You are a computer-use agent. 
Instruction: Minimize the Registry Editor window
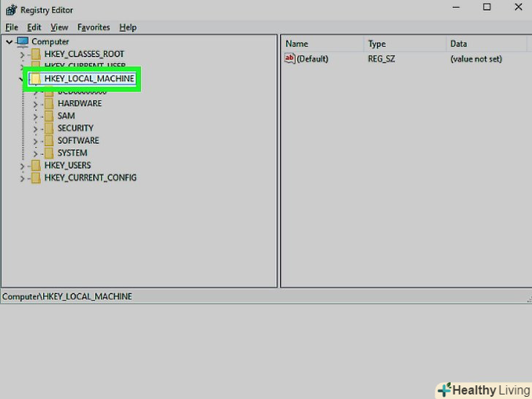[456, 7]
